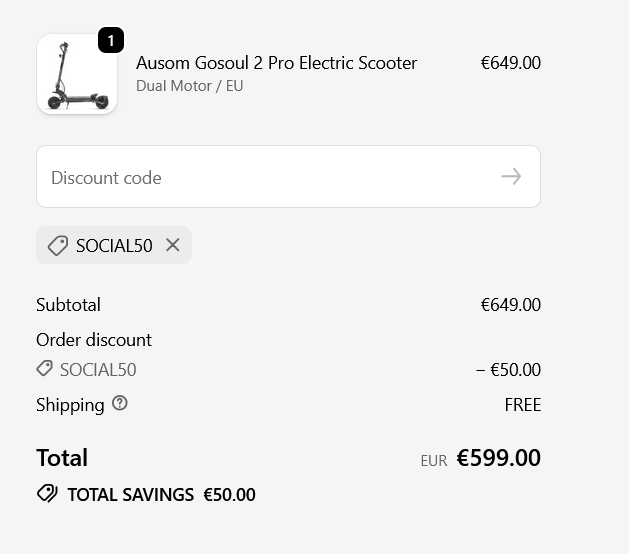Click the quantity badge showing 1
The height and width of the screenshot is (554, 629).
(x=111, y=41)
